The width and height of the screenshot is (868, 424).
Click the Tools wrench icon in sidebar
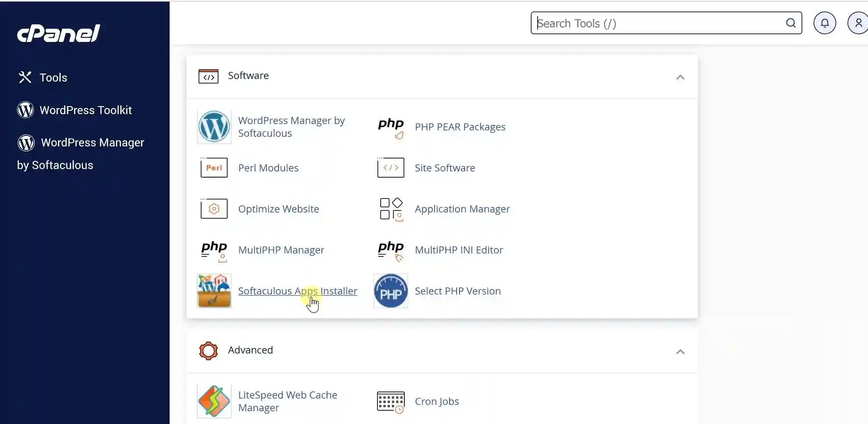pos(25,77)
